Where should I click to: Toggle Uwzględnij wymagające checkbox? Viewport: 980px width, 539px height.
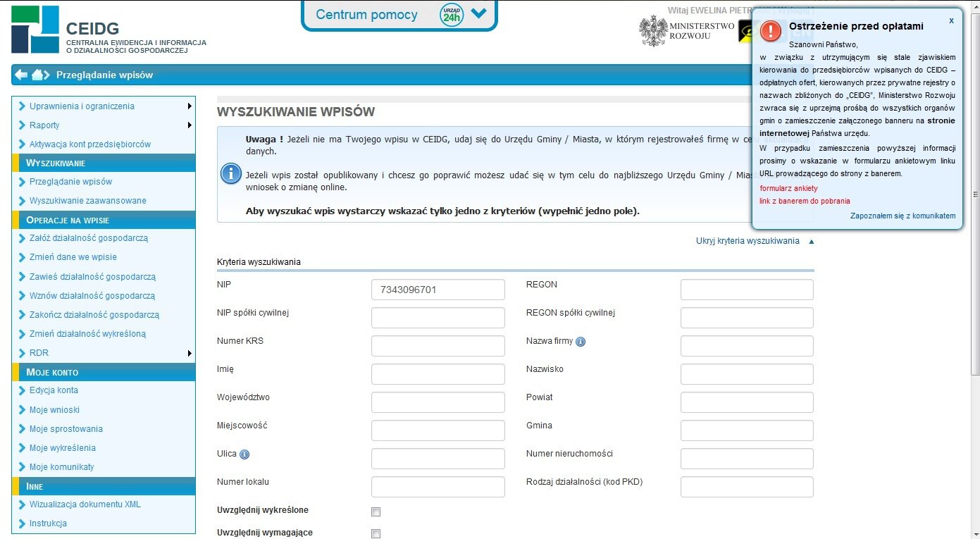[376, 534]
